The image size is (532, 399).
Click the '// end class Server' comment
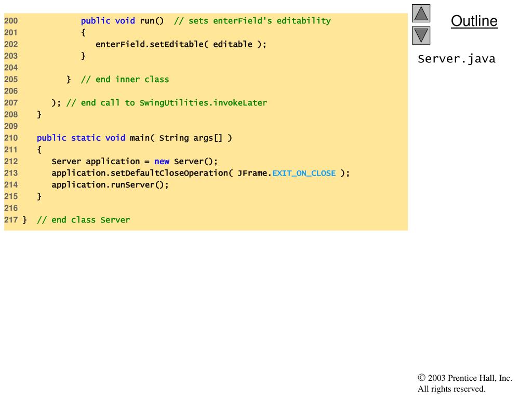coord(83,220)
